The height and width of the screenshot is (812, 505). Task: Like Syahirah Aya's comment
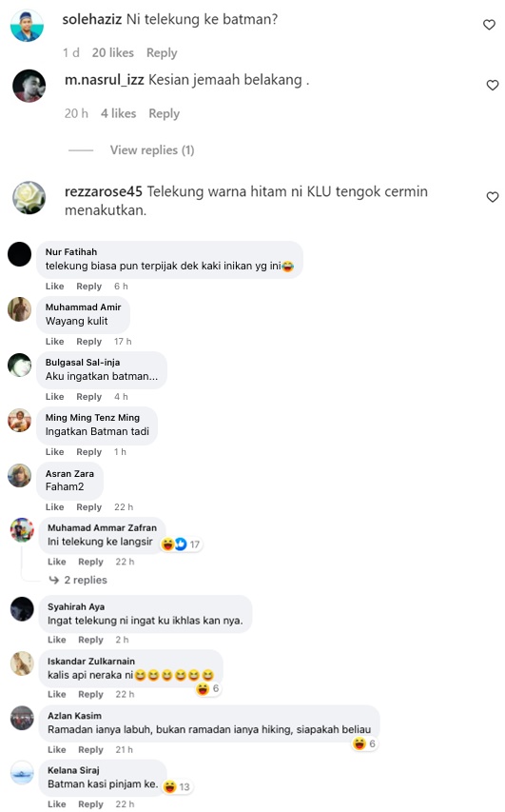point(56,640)
